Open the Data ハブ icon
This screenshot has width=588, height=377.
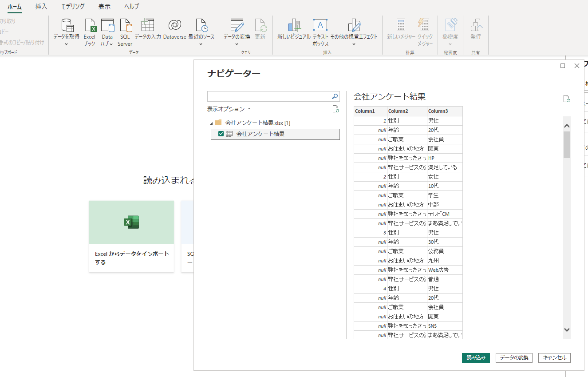[x=107, y=25]
